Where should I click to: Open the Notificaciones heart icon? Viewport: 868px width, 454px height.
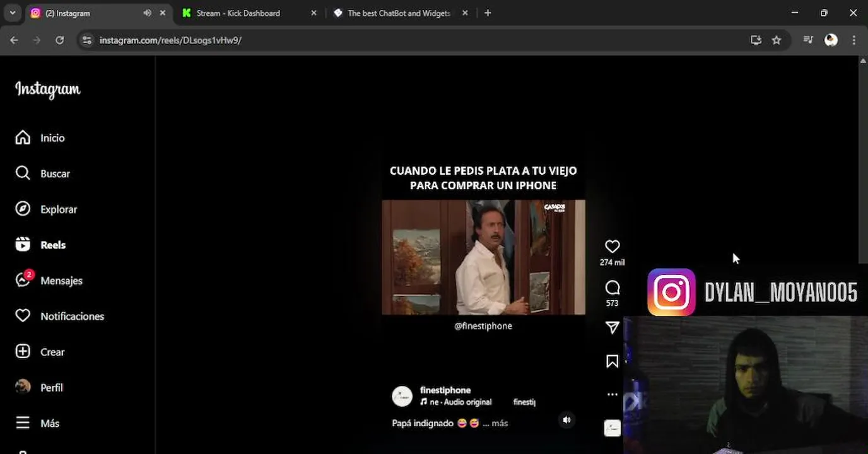pos(23,316)
